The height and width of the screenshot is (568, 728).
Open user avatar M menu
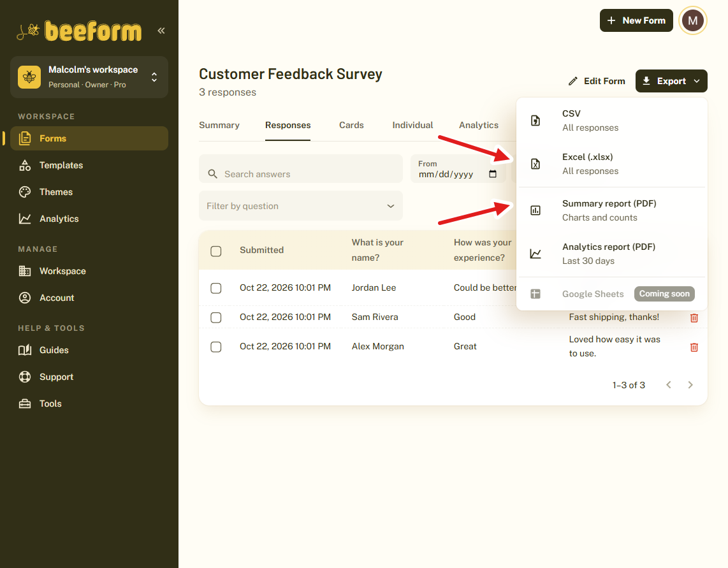point(693,20)
